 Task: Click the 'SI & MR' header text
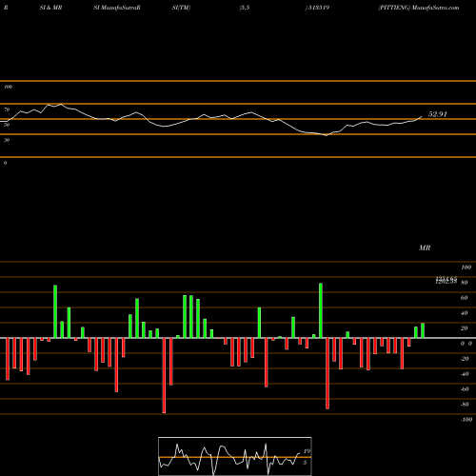50,8
